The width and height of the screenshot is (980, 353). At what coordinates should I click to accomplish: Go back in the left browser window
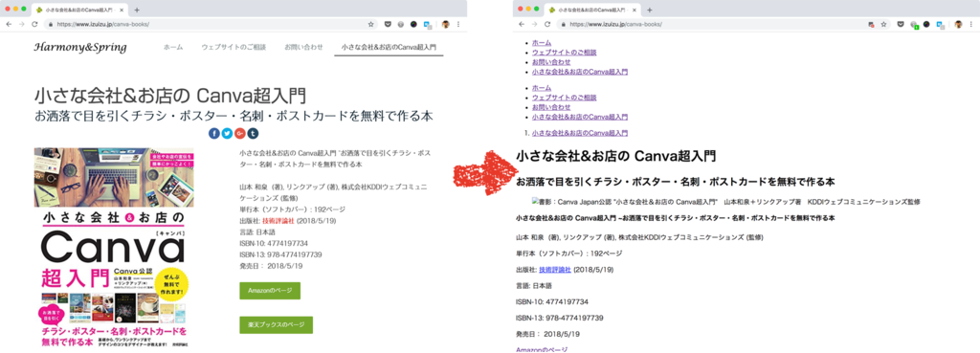[9, 24]
